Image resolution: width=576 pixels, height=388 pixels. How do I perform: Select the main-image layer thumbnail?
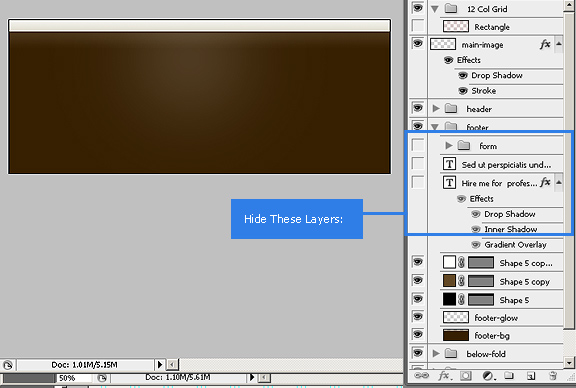443,44
